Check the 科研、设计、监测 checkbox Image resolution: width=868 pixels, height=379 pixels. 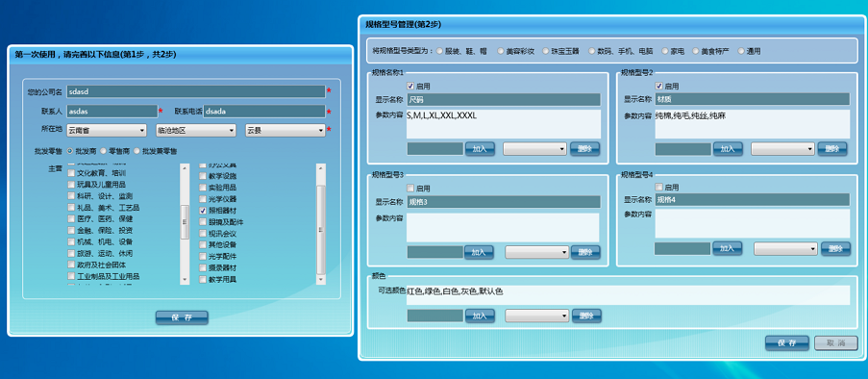click(71, 196)
